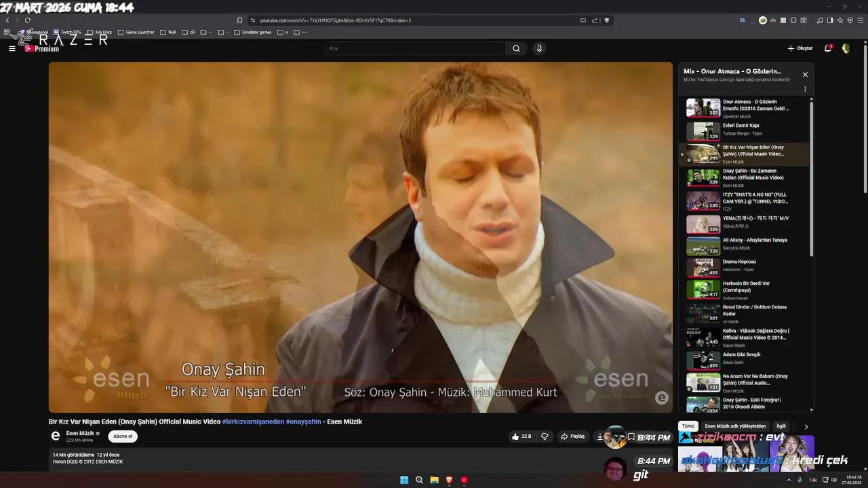Show hidden system tray icons chevron

point(789,480)
